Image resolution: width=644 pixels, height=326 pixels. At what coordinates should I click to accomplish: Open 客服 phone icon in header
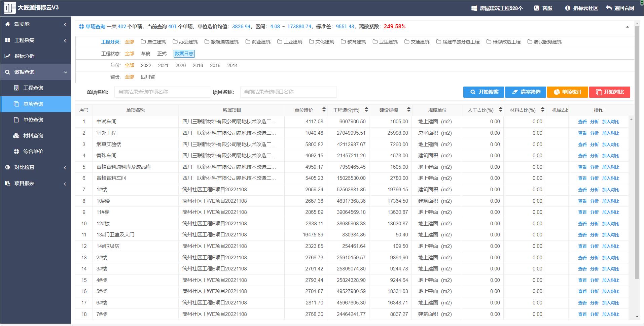coord(536,8)
